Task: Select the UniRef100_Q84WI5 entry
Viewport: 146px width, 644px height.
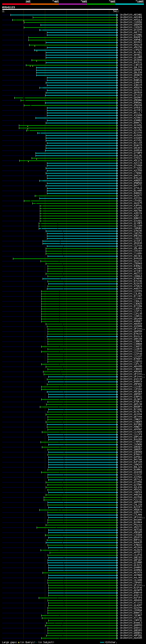Action: click(x=131, y=75)
